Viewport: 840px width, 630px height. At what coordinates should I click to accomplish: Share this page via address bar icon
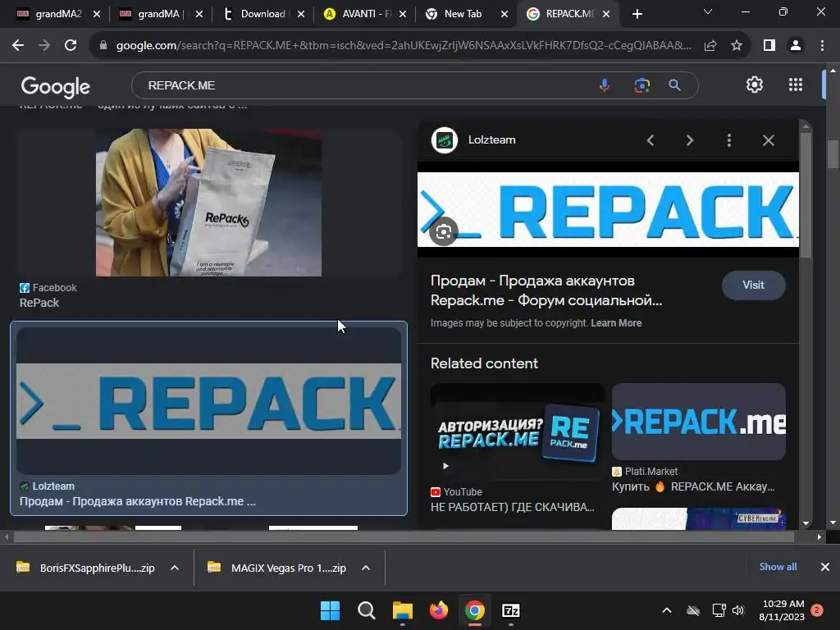pos(710,46)
